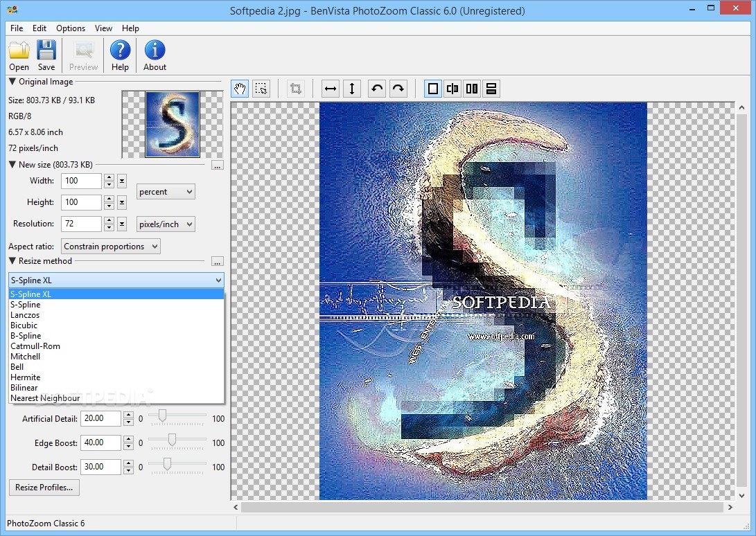Click the Resolution input field
The height and width of the screenshot is (536, 756).
pos(81,224)
